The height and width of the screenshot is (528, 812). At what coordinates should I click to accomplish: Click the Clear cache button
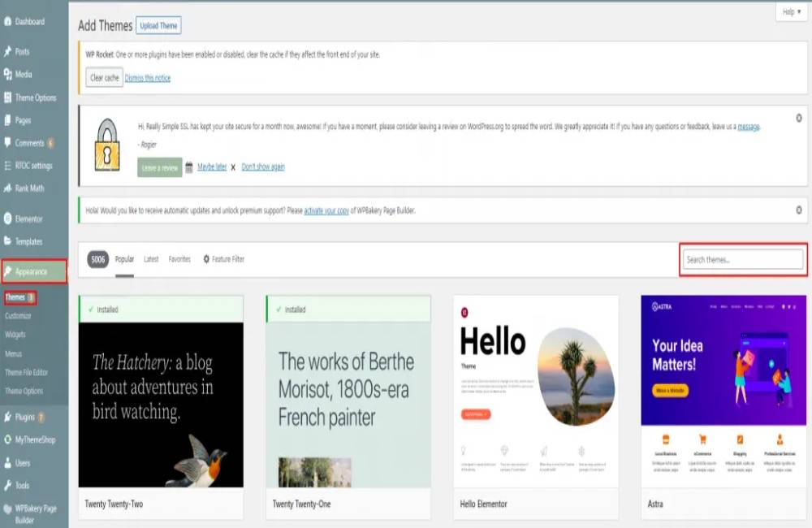click(x=104, y=78)
